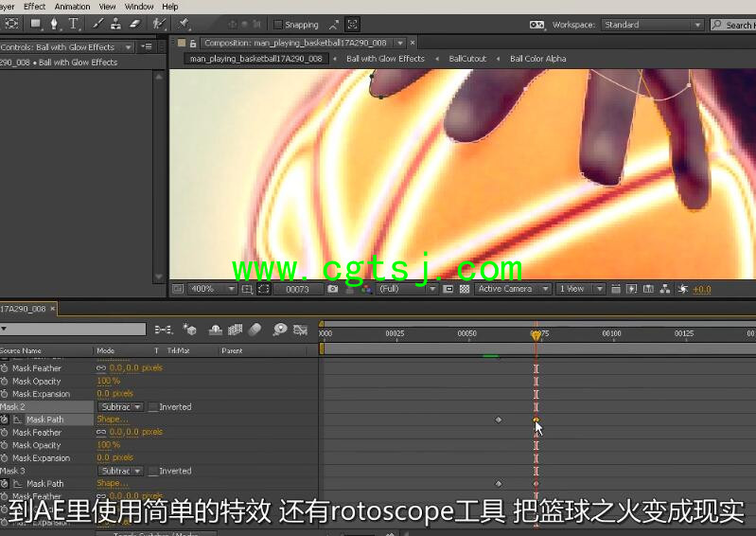This screenshot has height=536, width=756.
Task: Toggle mask and shape path visibility
Action: pyautogui.click(x=264, y=289)
